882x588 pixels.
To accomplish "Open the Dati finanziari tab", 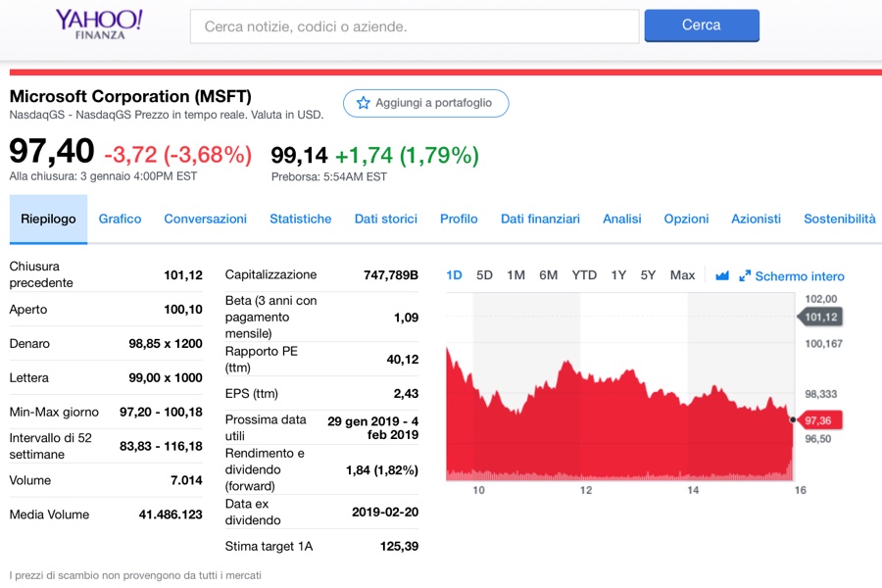I will pos(540,219).
